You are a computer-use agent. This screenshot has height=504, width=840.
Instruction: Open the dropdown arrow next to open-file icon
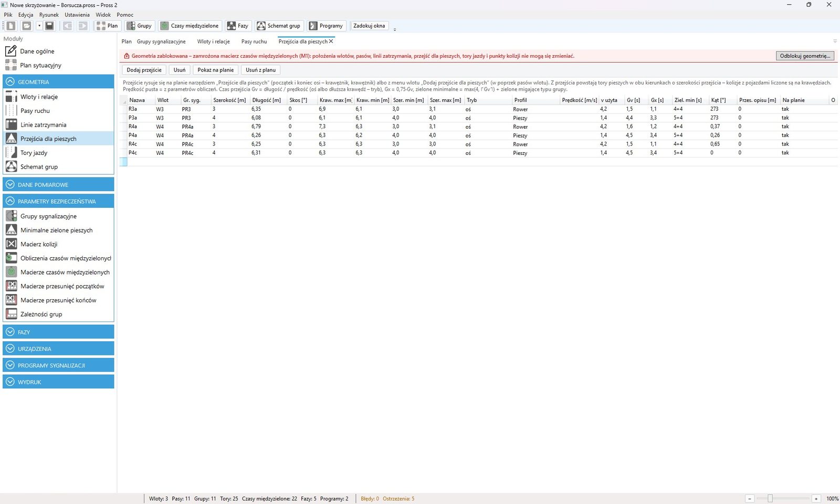coord(39,26)
